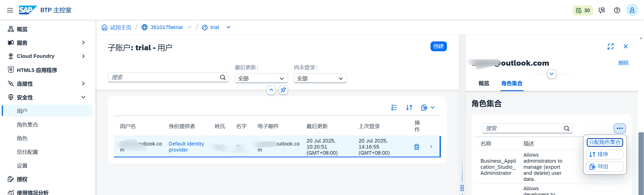Open the user profile avatar
This screenshot has width=644, height=195.
pyautogui.click(x=632, y=10)
